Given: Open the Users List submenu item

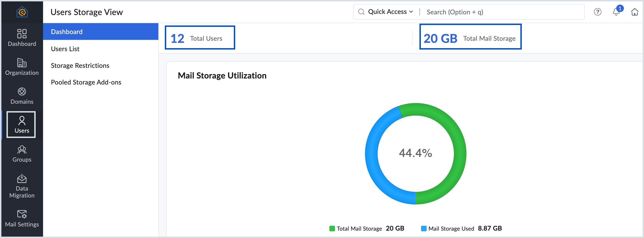Looking at the screenshot, I should [x=65, y=49].
